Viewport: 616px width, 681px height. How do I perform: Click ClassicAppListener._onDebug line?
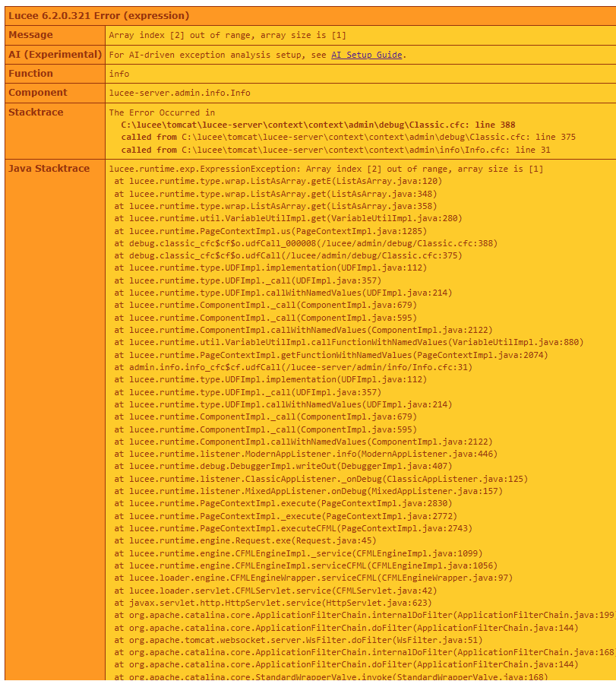point(321,479)
